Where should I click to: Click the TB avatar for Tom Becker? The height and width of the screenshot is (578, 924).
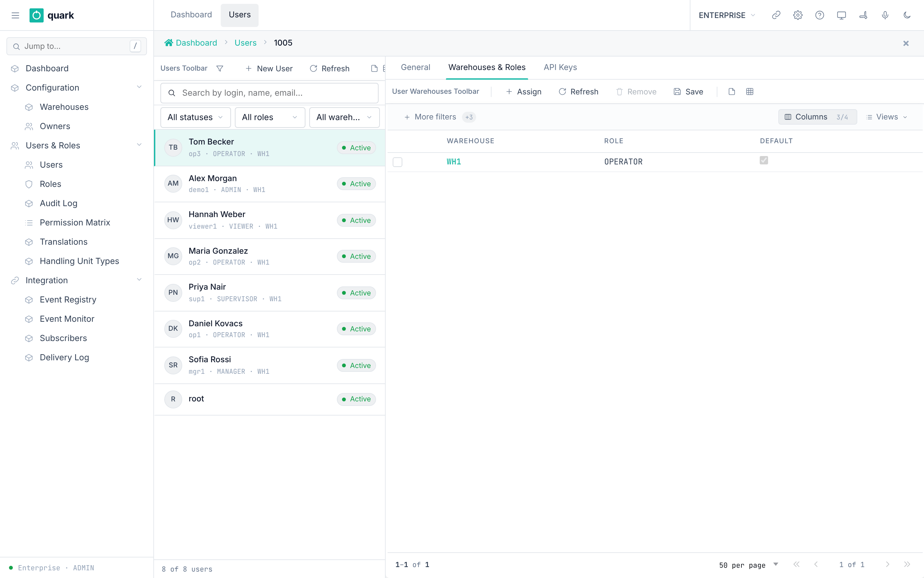pos(173,148)
